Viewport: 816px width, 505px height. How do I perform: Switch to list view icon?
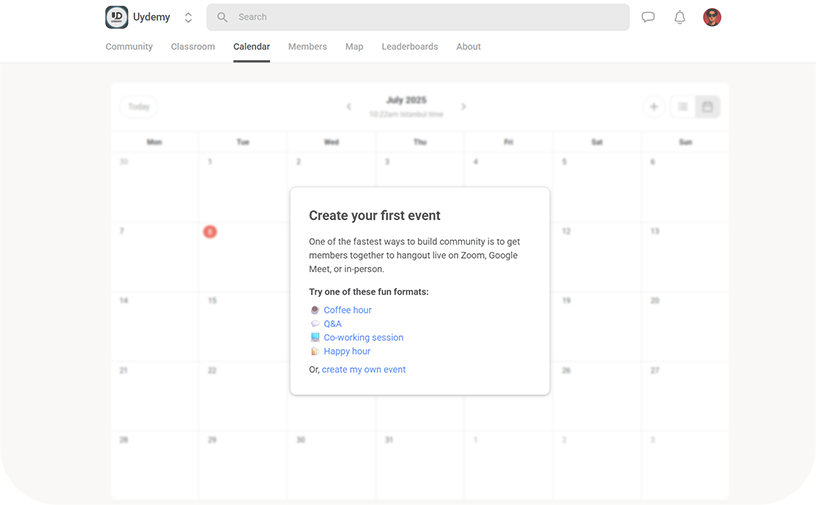[x=683, y=107]
